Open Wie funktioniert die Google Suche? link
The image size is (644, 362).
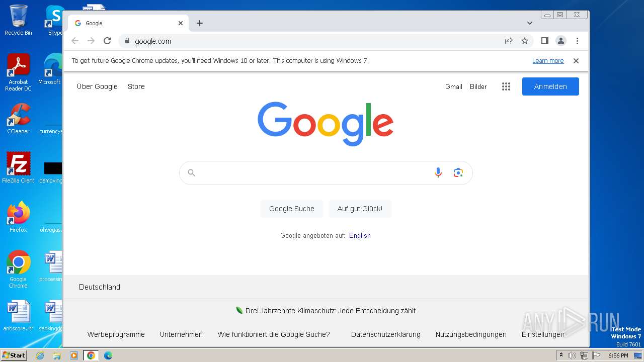click(274, 334)
